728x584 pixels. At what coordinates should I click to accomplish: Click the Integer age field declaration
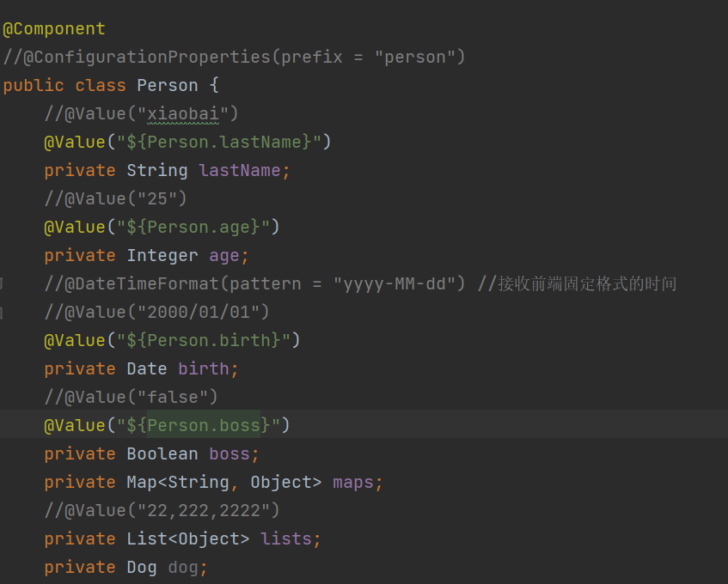(147, 256)
